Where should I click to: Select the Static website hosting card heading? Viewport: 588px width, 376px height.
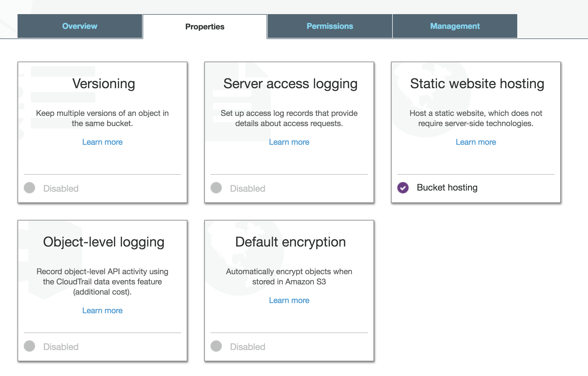(x=477, y=84)
